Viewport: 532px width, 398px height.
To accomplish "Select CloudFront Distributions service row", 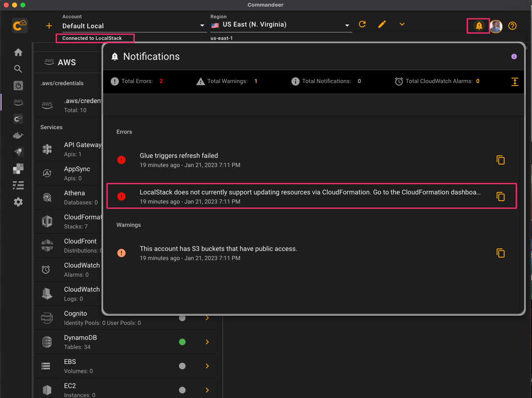I will [69, 246].
